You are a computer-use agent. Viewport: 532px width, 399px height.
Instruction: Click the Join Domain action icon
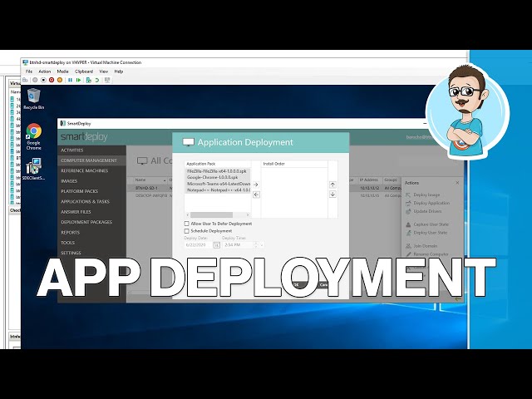408,246
